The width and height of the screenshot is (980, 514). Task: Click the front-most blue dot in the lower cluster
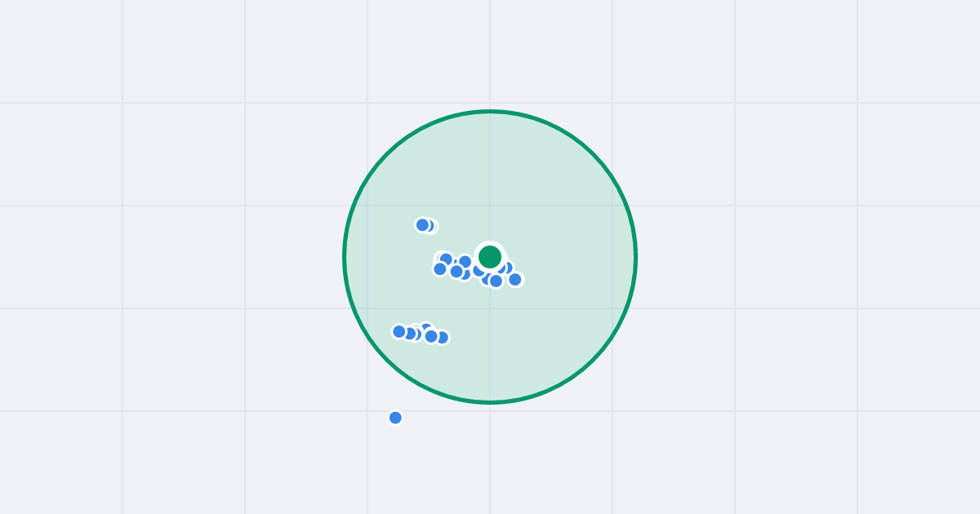click(431, 336)
